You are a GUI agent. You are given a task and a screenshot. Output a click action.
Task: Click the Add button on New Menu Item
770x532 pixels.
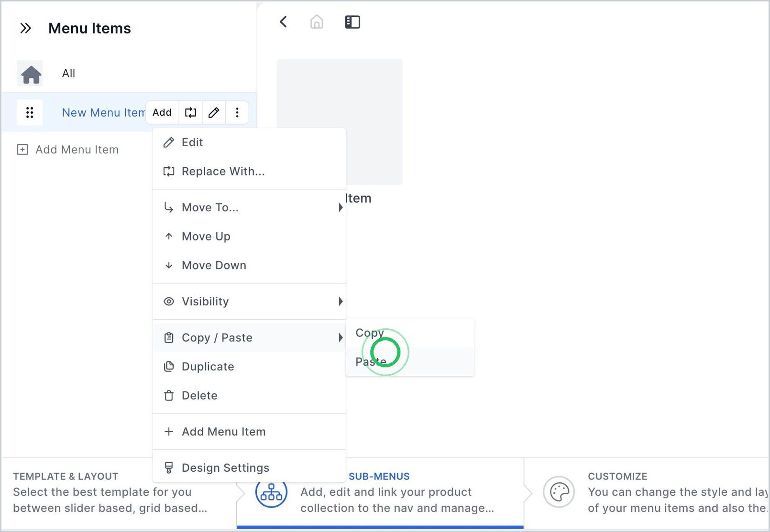pos(162,112)
